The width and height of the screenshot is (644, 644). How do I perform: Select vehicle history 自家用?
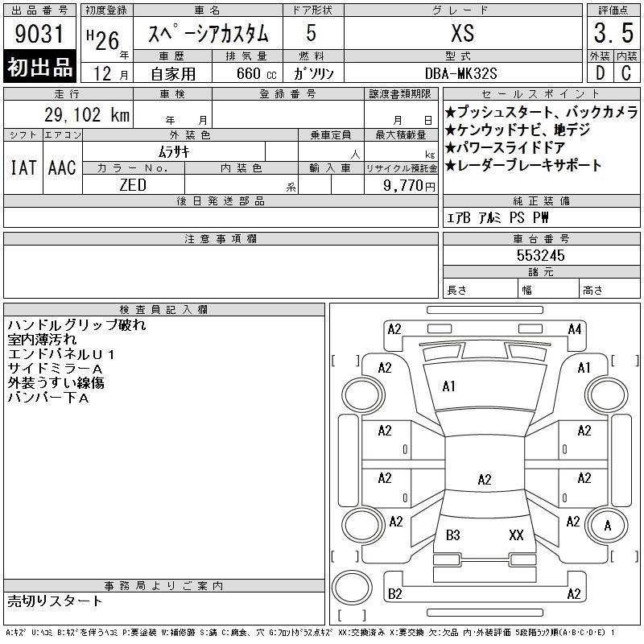coord(173,74)
